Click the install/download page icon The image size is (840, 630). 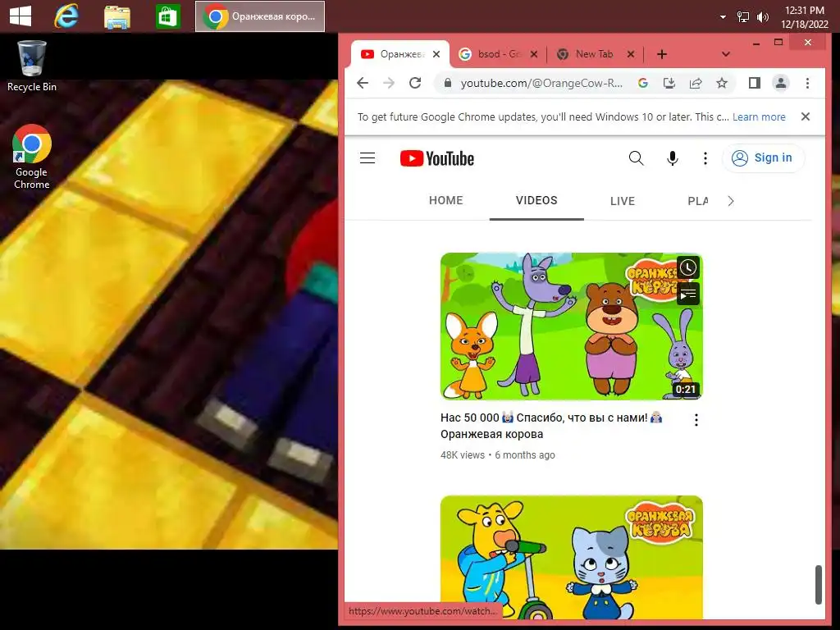click(x=669, y=83)
